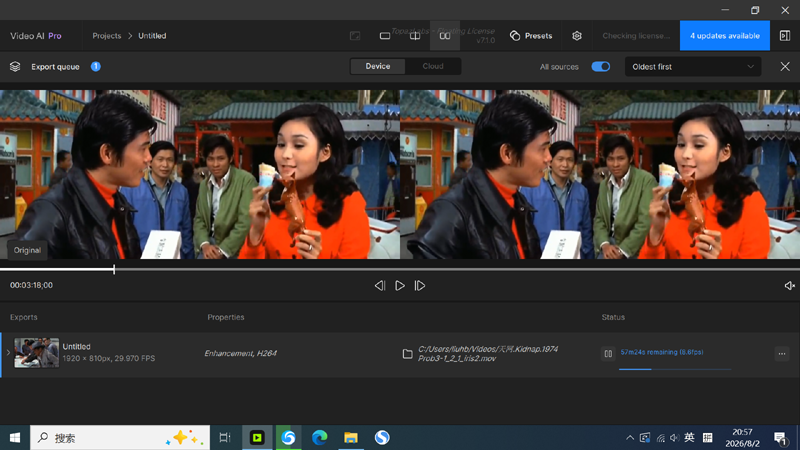800x450 pixels.
Task: Click Checking license status text
Action: pyautogui.click(x=636, y=36)
